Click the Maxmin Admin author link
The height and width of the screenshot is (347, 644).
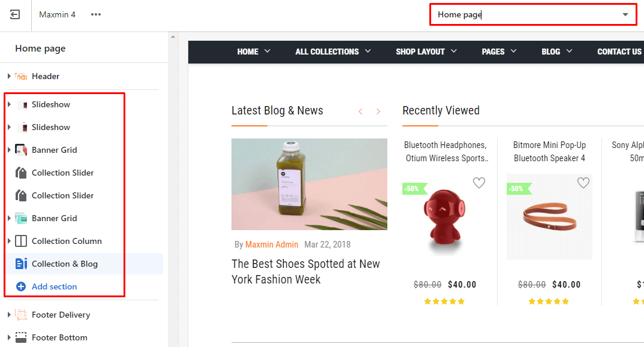point(272,245)
